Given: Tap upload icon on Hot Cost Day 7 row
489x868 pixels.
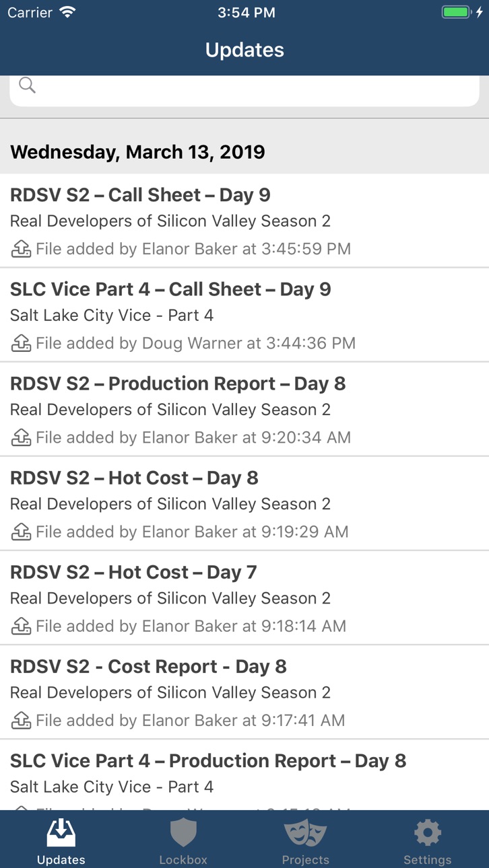Looking at the screenshot, I should click(x=22, y=626).
